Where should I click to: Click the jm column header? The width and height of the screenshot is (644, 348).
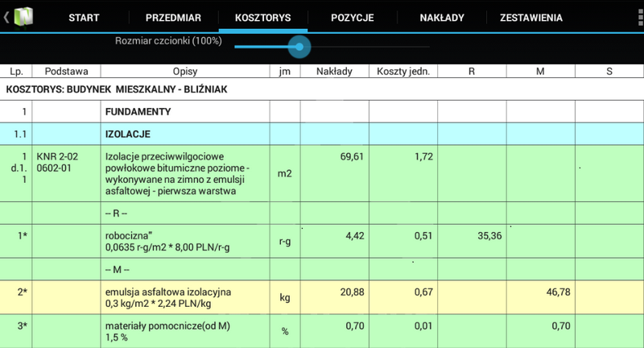point(285,71)
